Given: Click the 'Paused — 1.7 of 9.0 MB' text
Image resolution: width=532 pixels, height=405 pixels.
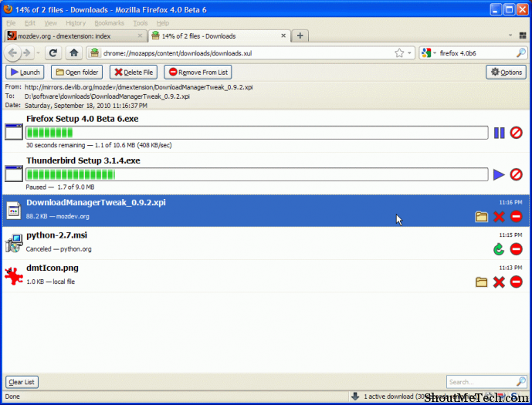Looking at the screenshot, I should [x=60, y=187].
